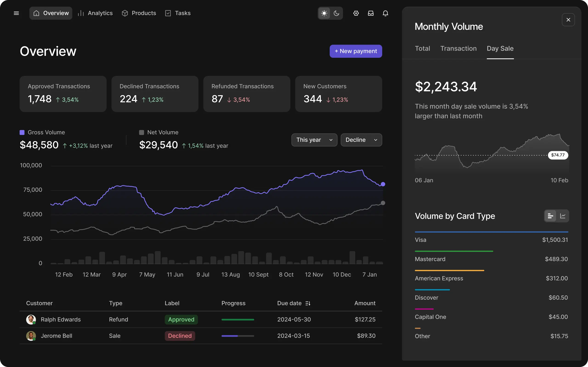The width and height of the screenshot is (588, 367).
Task: Click the Approved Transactions stat card
Action: pyautogui.click(x=63, y=94)
